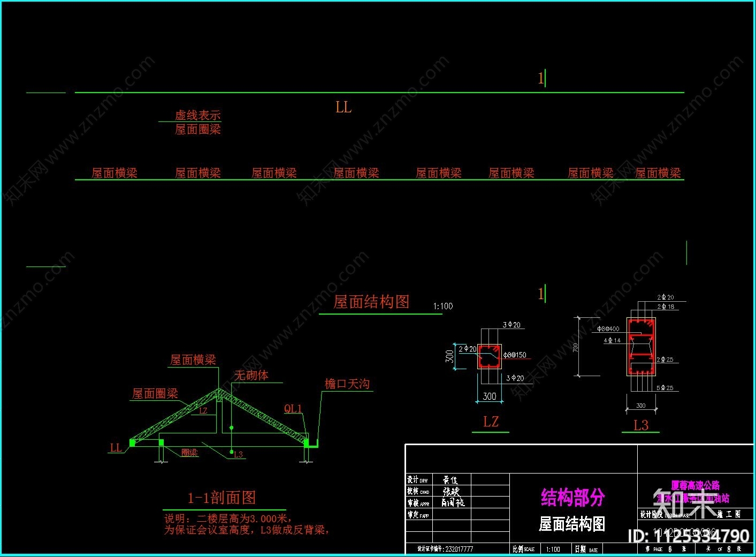Select the upper '3Φ20' note on LZ
The height and width of the screenshot is (557, 756).
pyautogui.click(x=511, y=325)
